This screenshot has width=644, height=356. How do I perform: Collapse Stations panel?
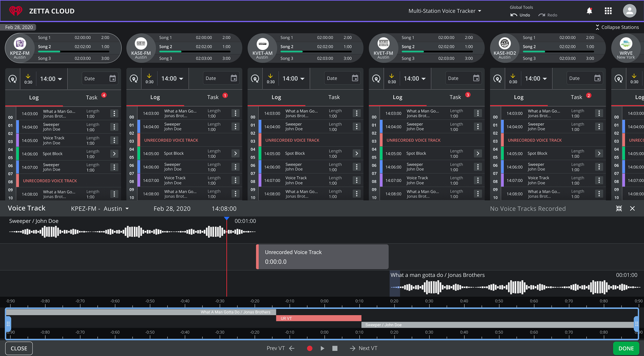617,27
